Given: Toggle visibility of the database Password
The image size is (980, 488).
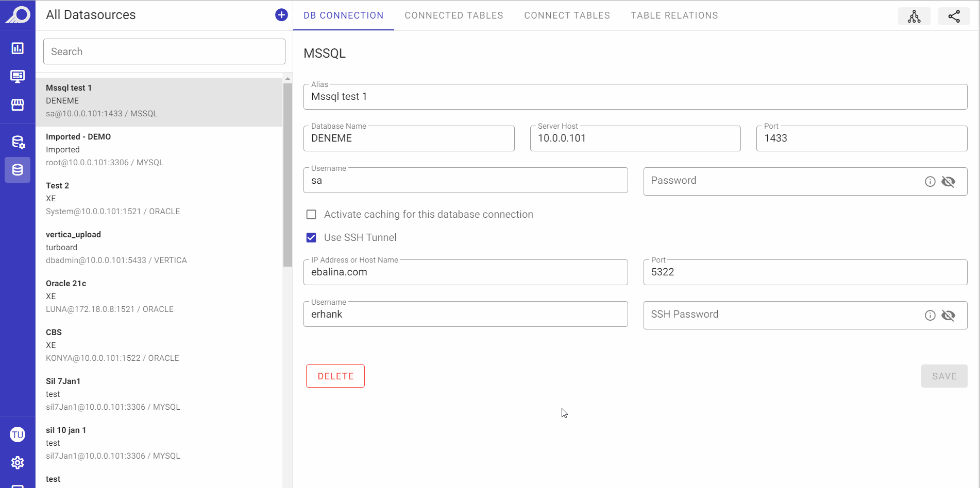Looking at the screenshot, I should tap(948, 182).
